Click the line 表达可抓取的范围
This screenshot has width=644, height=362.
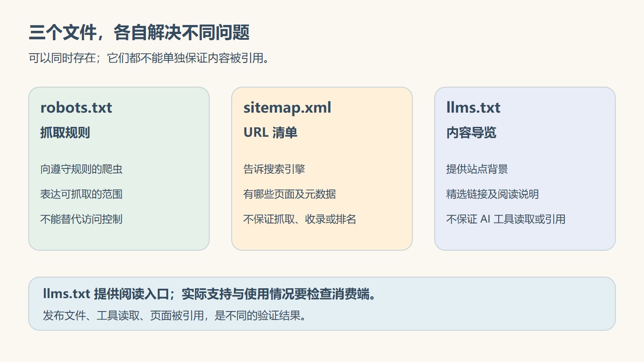point(81,194)
